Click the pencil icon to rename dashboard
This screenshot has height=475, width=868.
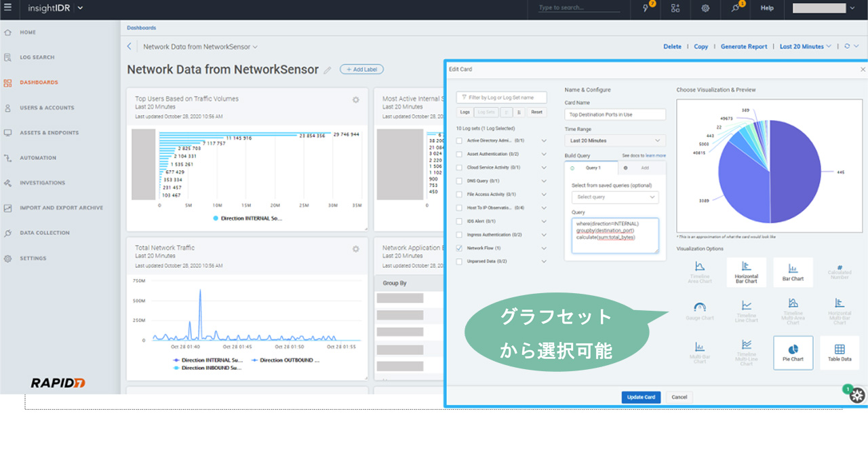tap(328, 70)
